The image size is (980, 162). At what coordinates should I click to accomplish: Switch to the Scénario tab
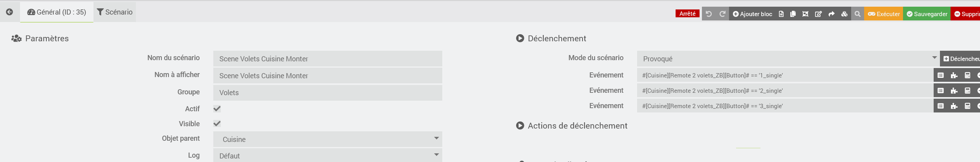click(x=115, y=12)
